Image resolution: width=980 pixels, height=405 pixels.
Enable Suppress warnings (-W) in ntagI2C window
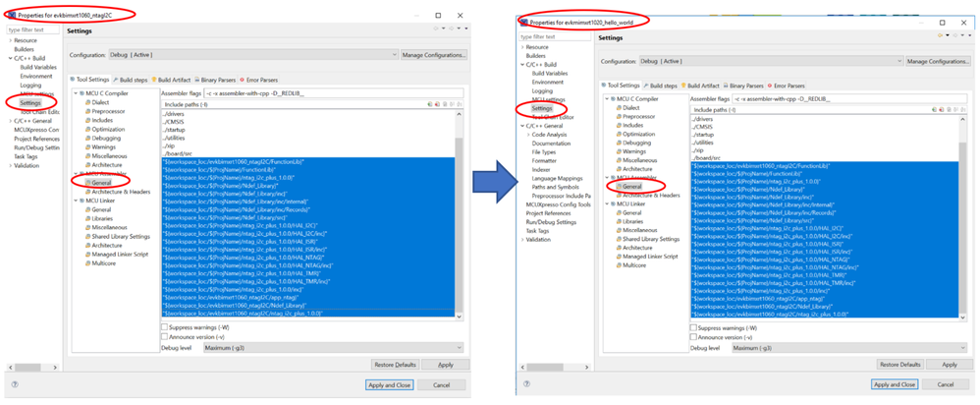click(164, 326)
